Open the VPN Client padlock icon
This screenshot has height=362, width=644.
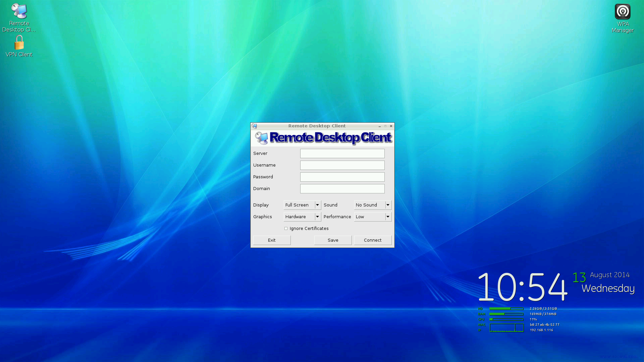(19, 43)
